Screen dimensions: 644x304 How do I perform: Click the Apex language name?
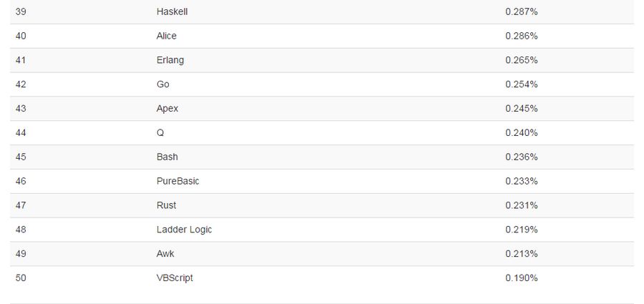tap(167, 109)
